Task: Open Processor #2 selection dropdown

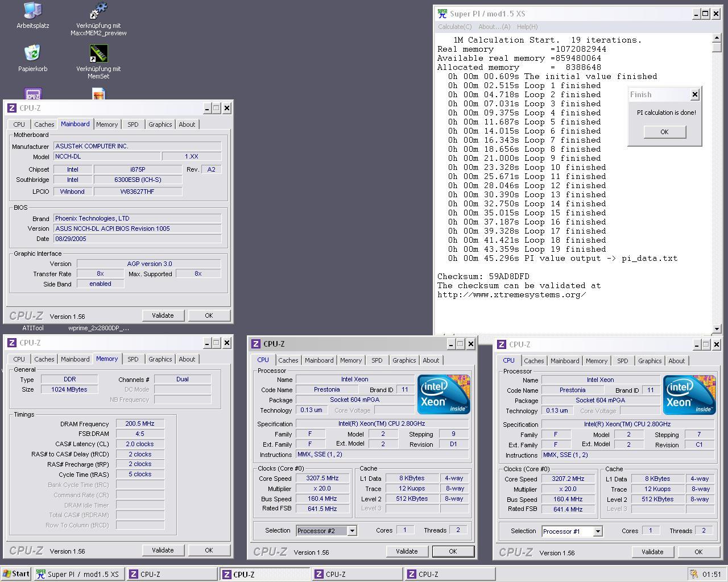Action: point(352,531)
